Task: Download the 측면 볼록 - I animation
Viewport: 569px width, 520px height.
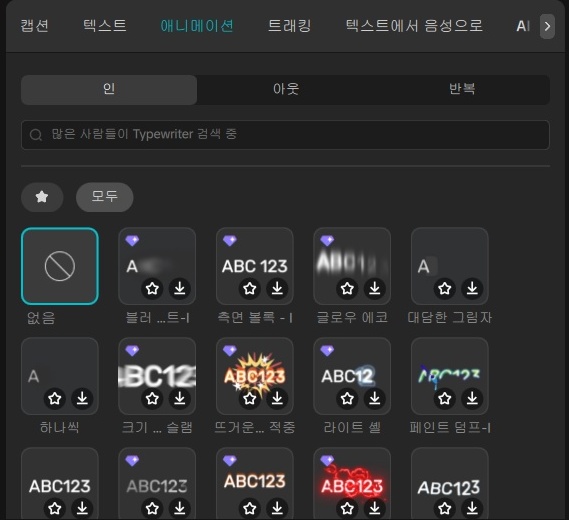Action: pyautogui.click(x=277, y=288)
